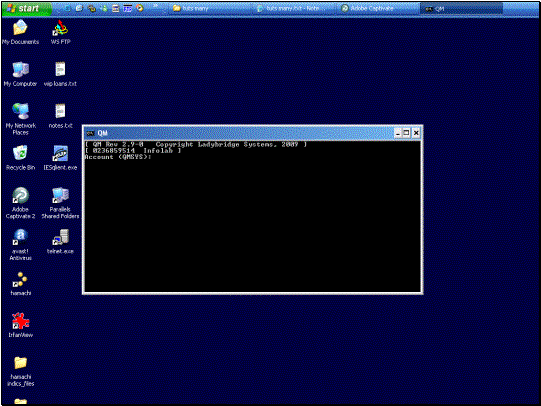The image size is (541, 406).
Task: Minimize the QM console window
Action: pyautogui.click(x=398, y=133)
